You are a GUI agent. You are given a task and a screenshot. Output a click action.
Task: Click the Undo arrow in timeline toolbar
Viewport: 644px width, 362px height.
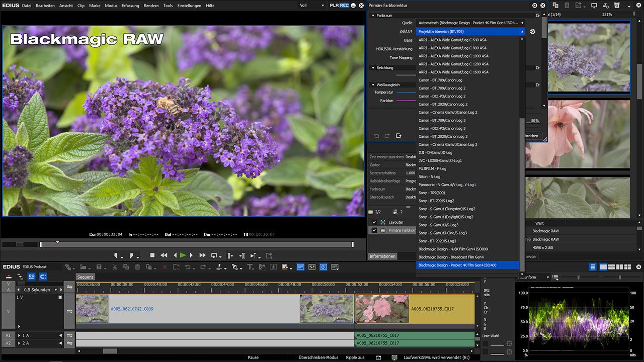[187, 267]
